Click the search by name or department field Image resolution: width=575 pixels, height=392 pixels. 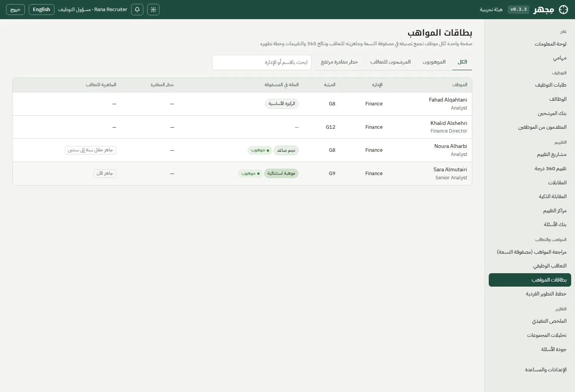[262, 62]
